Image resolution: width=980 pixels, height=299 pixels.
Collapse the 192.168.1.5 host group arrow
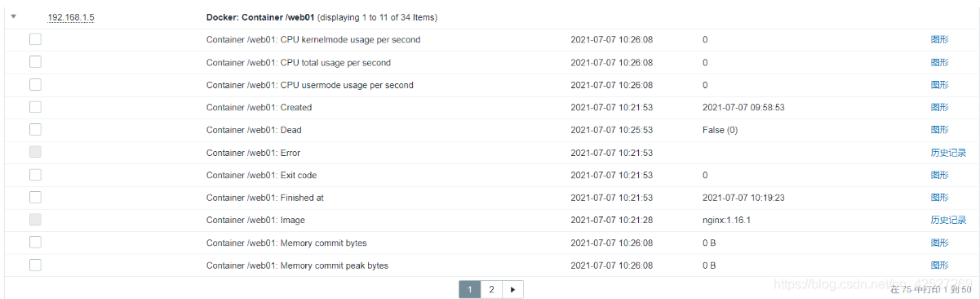pyautogui.click(x=13, y=16)
